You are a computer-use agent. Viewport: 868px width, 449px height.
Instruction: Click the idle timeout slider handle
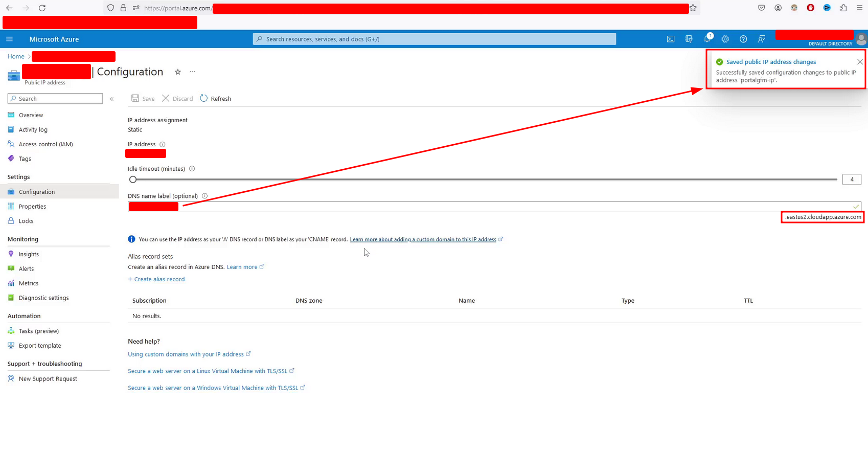coord(133,179)
